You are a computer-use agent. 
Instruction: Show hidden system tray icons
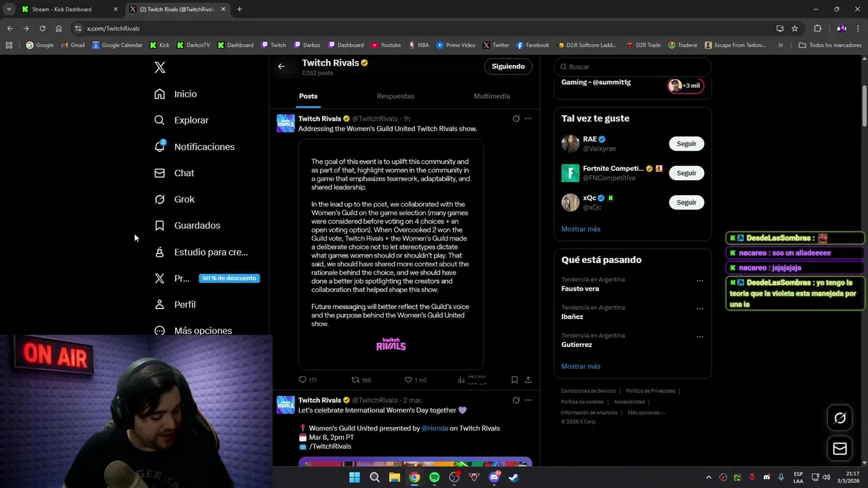[x=709, y=477]
